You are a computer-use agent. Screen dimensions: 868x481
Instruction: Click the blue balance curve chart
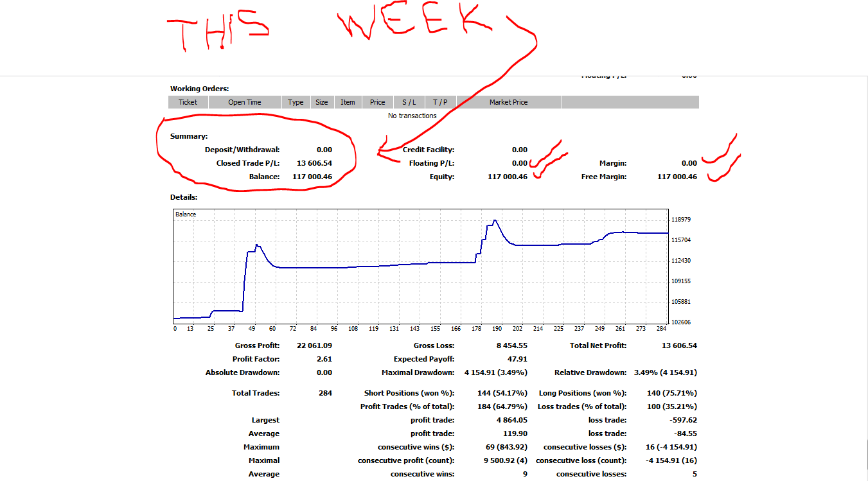coord(421,266)
